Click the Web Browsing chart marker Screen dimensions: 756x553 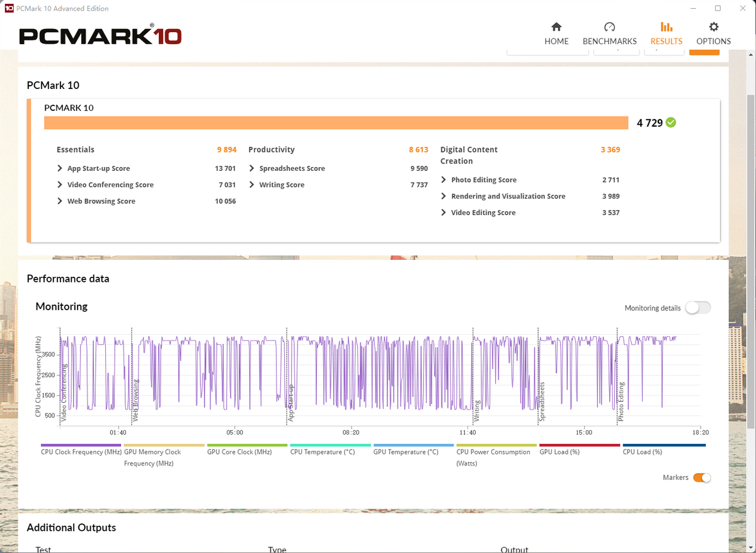(x=135, y=400)
